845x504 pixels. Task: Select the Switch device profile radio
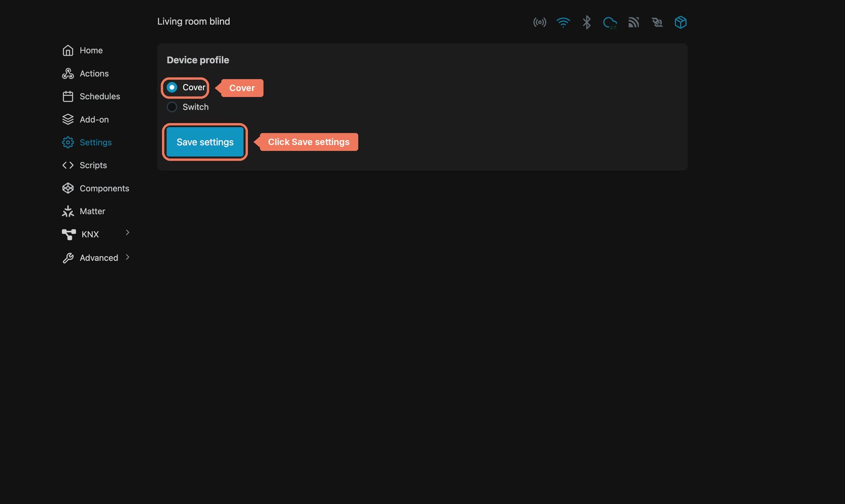click(172, 107)
